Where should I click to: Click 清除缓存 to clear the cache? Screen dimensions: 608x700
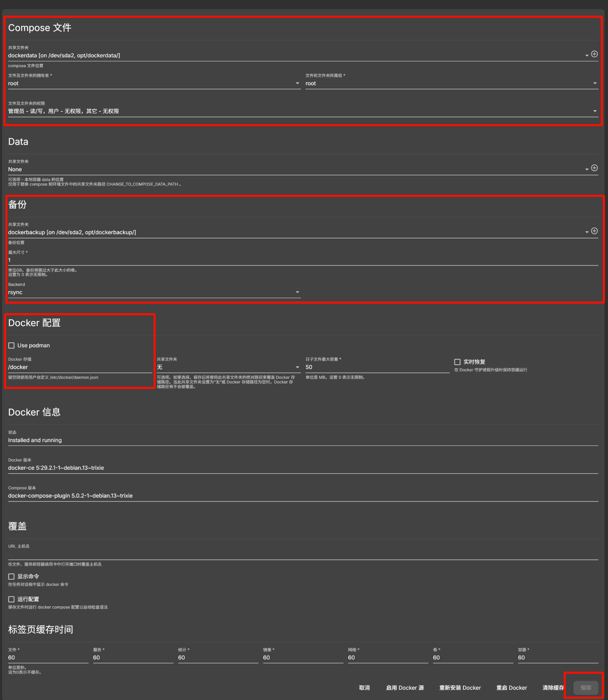[553, 688]
